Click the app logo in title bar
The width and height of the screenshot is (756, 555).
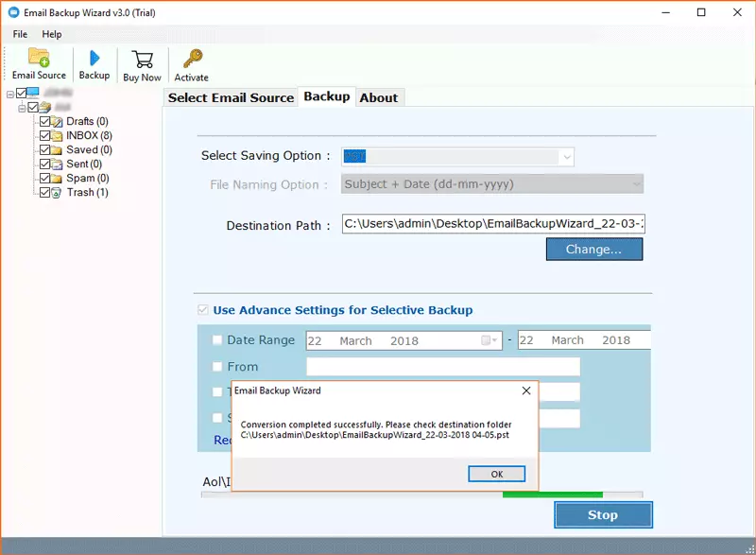[x=13, y=12]
